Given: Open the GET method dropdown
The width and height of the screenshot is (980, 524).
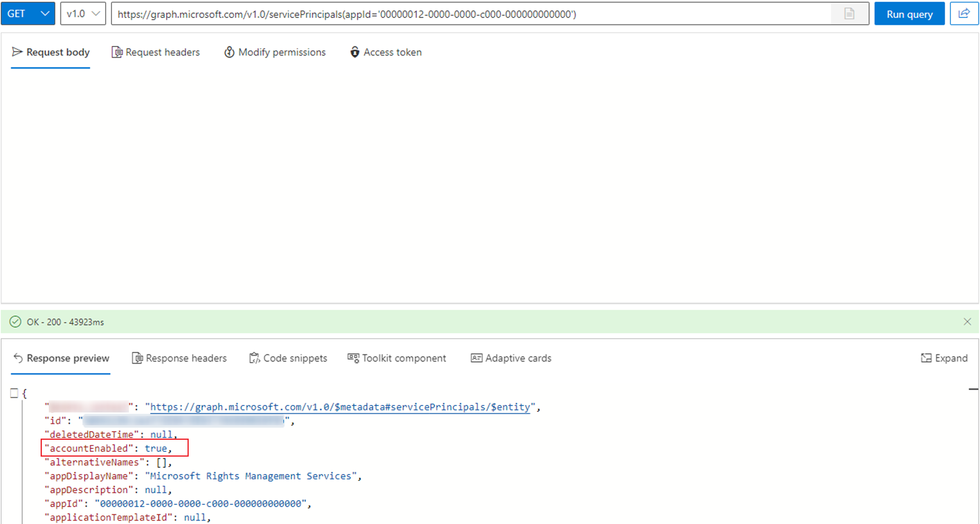Looking at the screenshot, I should (28, 13).
